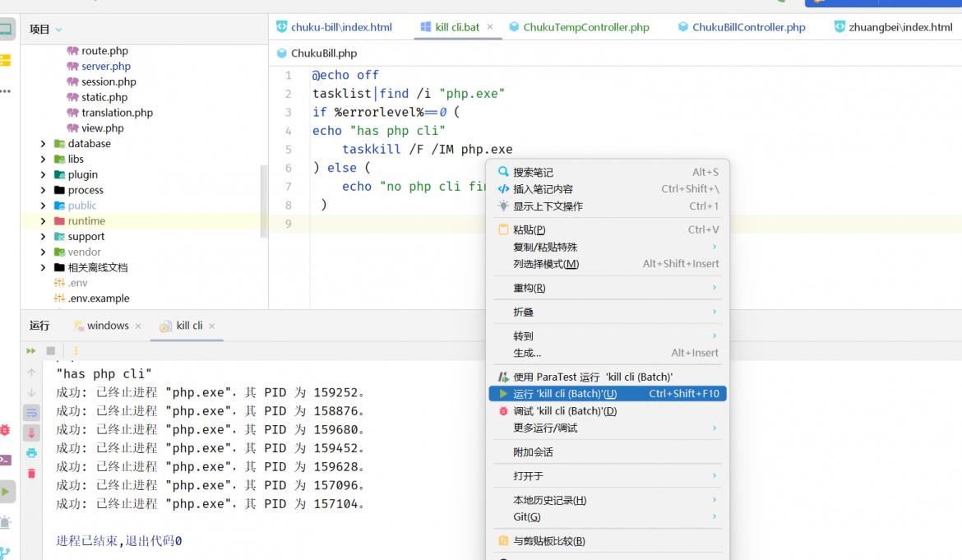This screenshot has width=962, height=560.
Task: Select 生成... from context menu
Action: tap(608, 353)
